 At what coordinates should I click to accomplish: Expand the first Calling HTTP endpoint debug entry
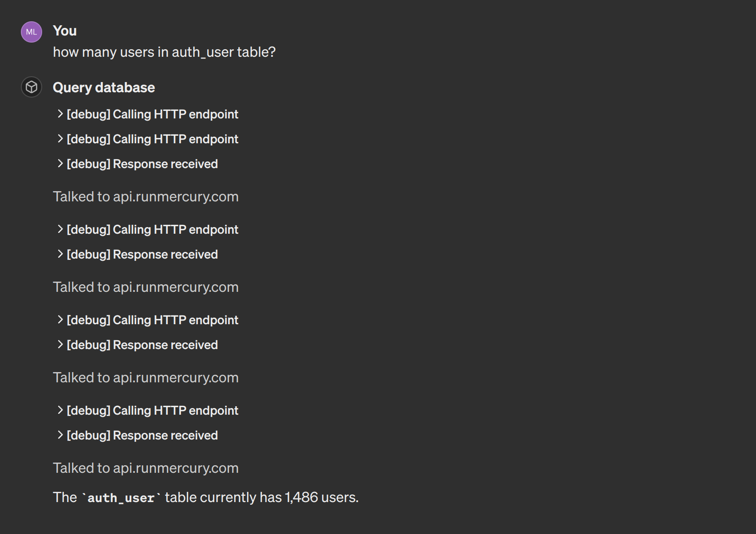(152, 114)
